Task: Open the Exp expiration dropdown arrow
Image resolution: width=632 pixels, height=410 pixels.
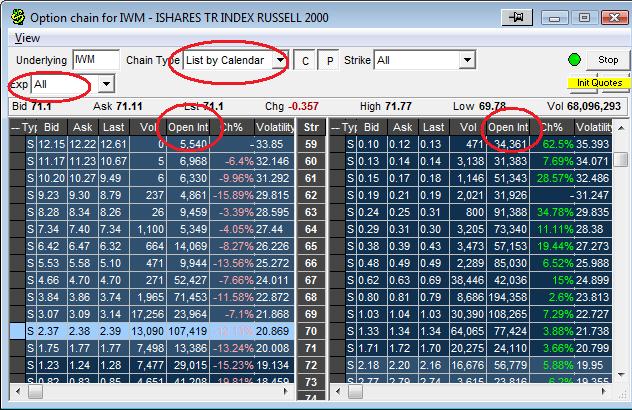Action: pos(106,84)
